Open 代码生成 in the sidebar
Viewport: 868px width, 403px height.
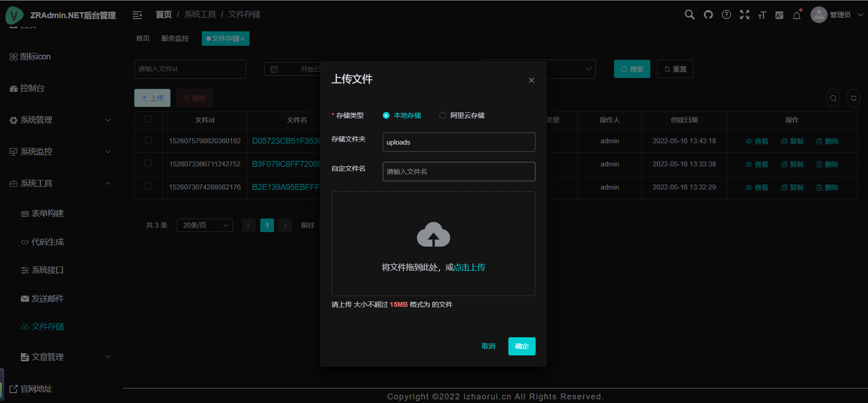(47, 242)
